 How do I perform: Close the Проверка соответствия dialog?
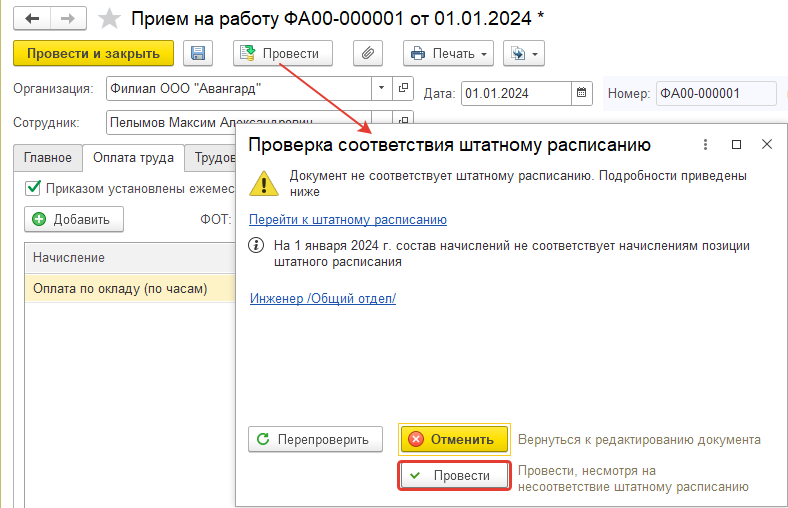(767, 145)
